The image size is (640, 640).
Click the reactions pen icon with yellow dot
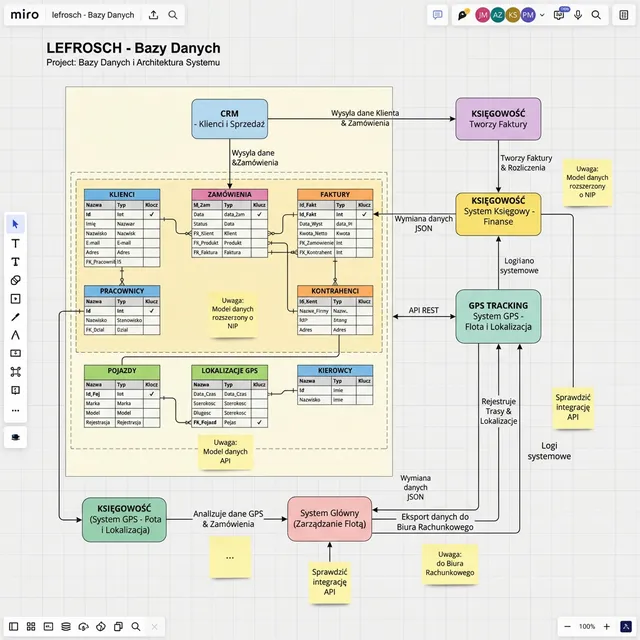463,15
